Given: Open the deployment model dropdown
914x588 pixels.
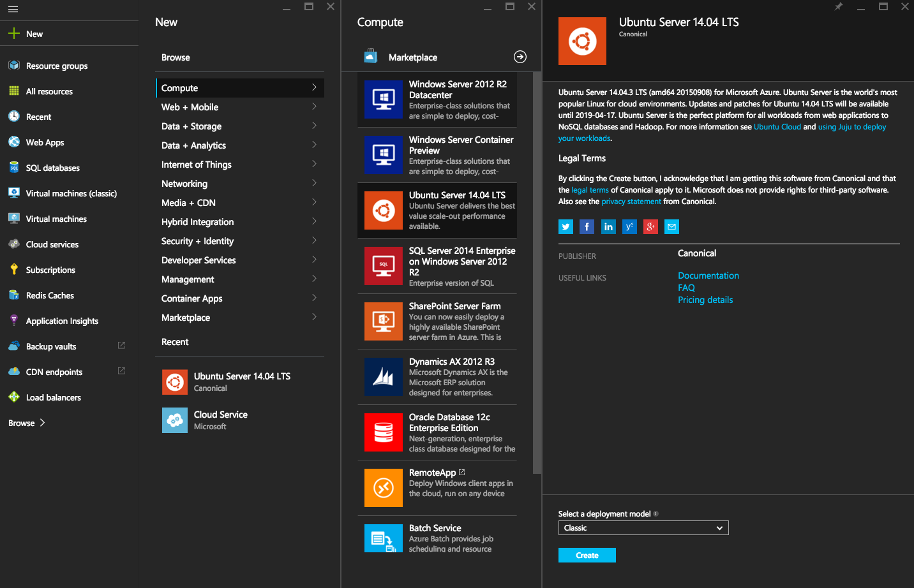Looking at the screenshot, I should click(x=643, y=528).
